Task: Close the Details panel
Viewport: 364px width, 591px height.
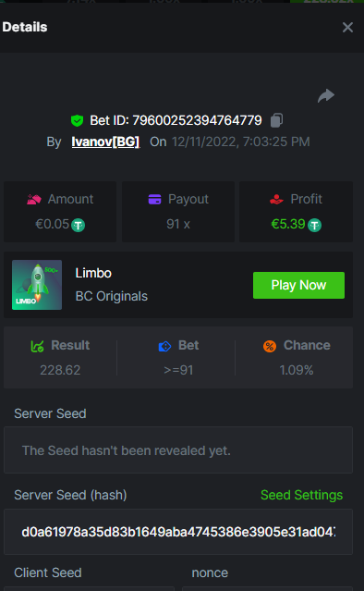Action: (x=347, y=27)
